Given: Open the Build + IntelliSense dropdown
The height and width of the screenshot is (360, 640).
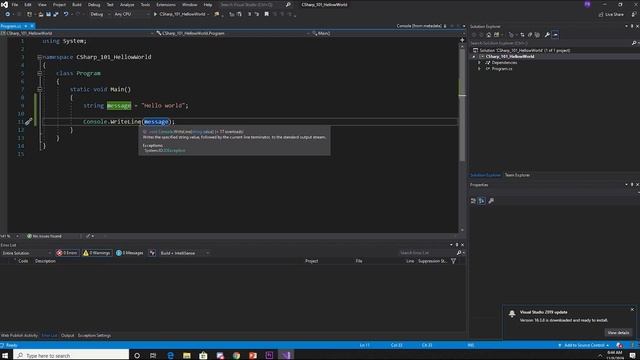Looking at the screenshot, I should point(184,253).
